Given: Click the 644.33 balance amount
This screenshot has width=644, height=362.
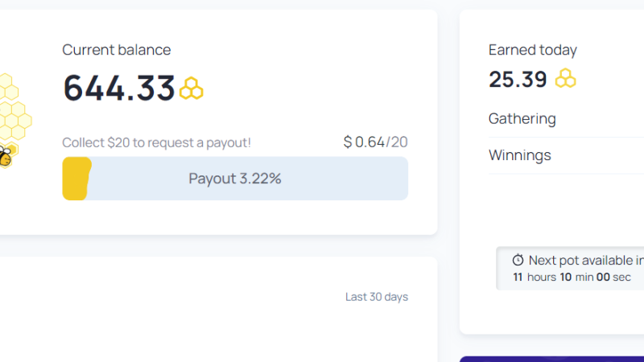Looking at the screenshot, I should pyautogui.click(x=119, y=88).
